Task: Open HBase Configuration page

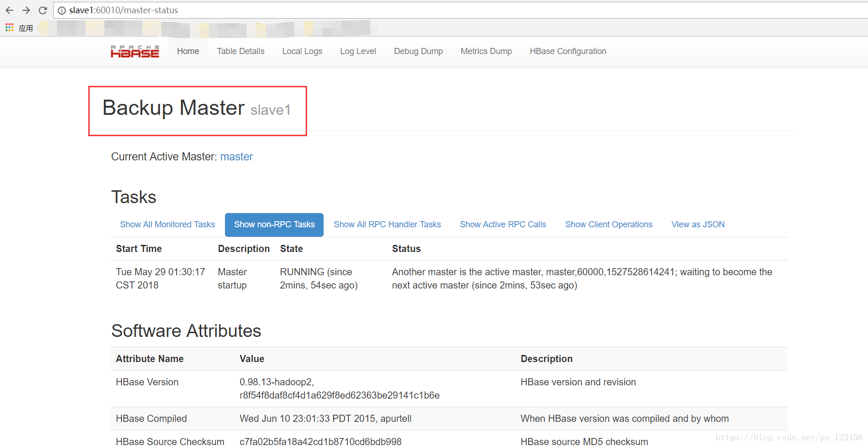Action: 568,51
